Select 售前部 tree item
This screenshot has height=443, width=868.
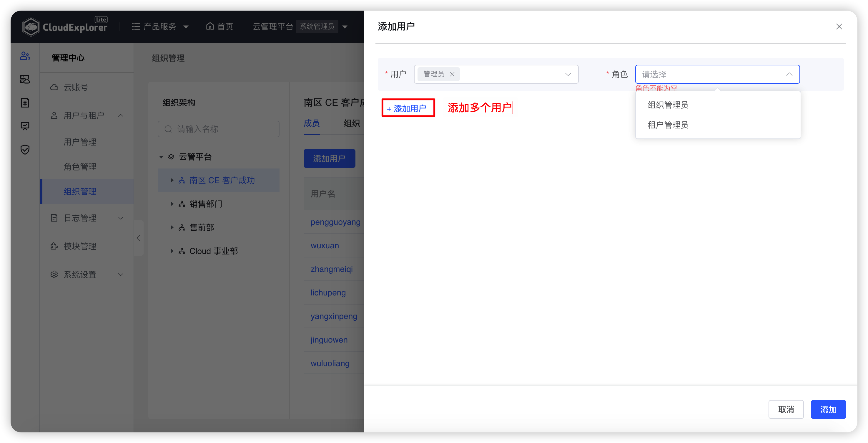[x=202, y=227]
